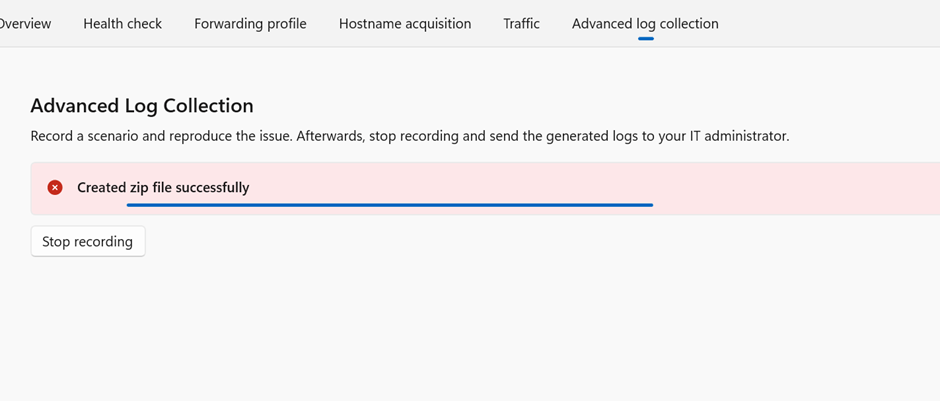Click the blue underline beneath the selected tab
Screen dimensions: 940x401
(x=645, y=39)
